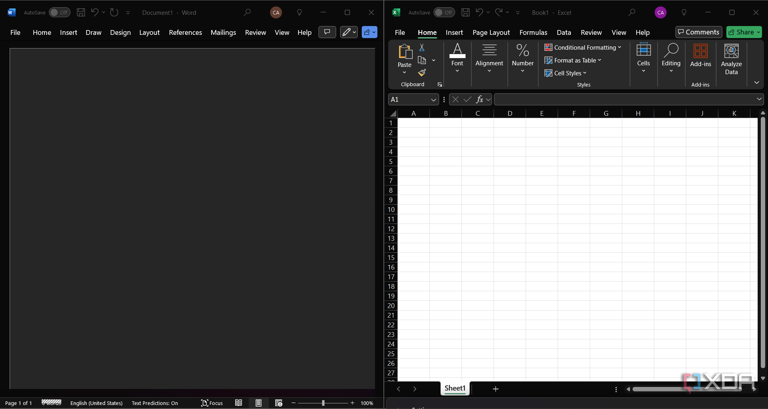Expand the Cells group dropdown in Excel

pos(644,71)
